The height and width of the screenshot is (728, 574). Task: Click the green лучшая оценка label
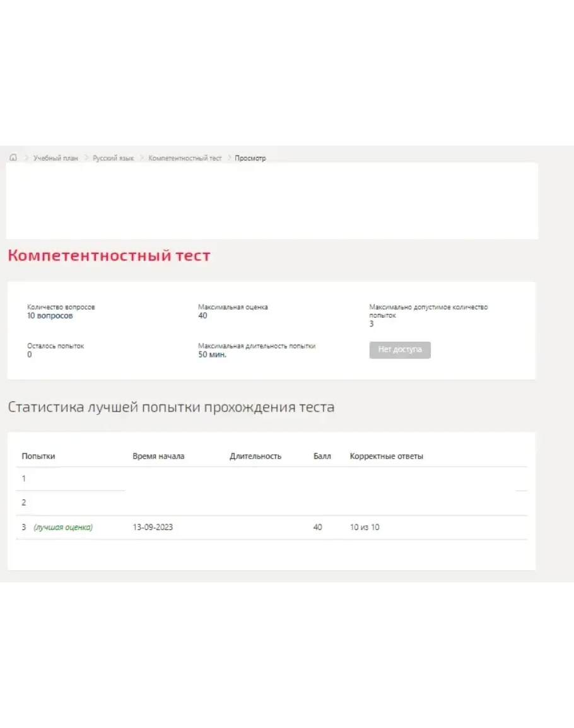tap(63, 528)
